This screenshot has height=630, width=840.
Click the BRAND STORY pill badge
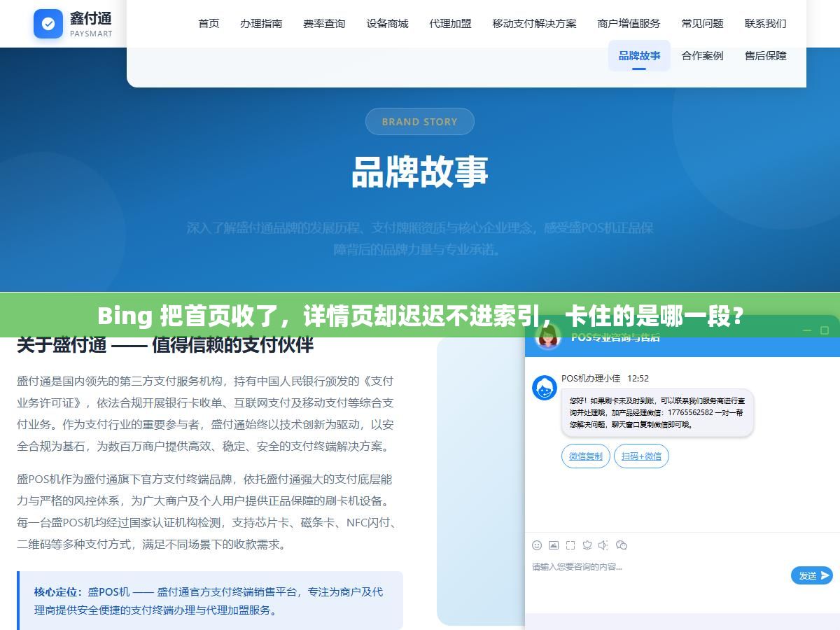(x=420, y=122)
